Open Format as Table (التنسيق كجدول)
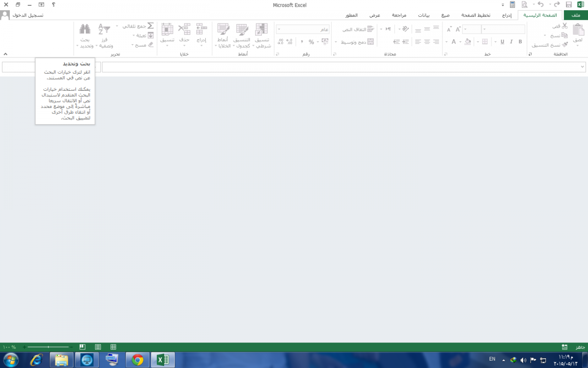 point(242,35)
